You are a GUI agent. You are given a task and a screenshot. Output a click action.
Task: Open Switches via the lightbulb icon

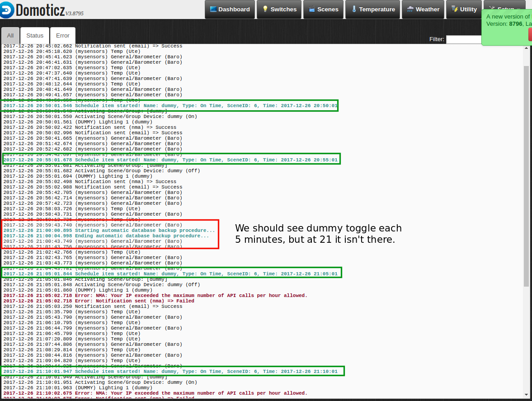tap(265, 9)
